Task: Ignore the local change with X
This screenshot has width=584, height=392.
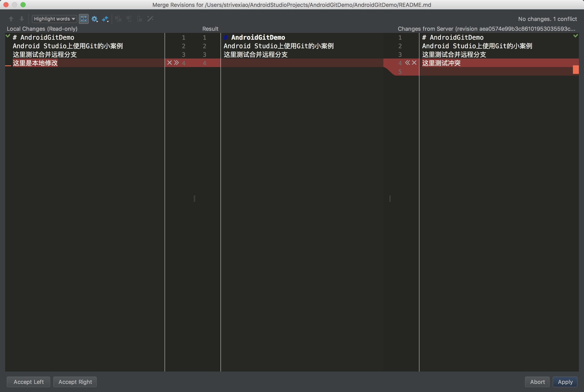Action: tap(169, 63)
